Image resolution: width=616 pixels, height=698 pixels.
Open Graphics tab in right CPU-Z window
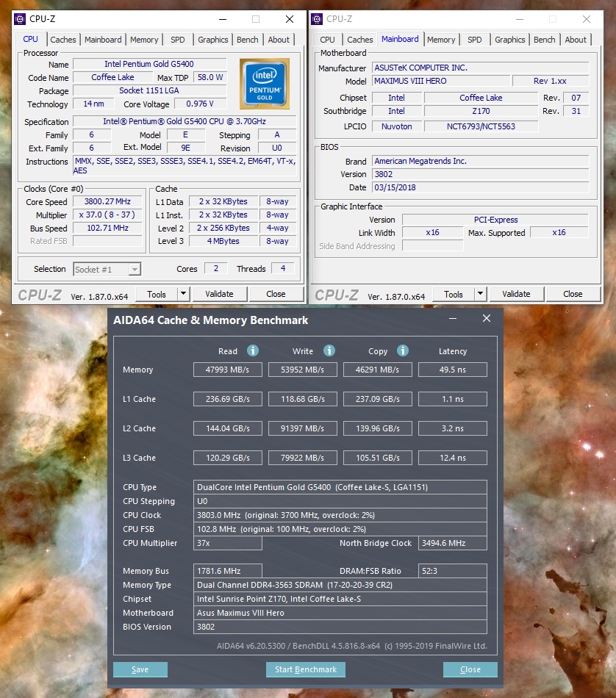click(x=509, y=40)
